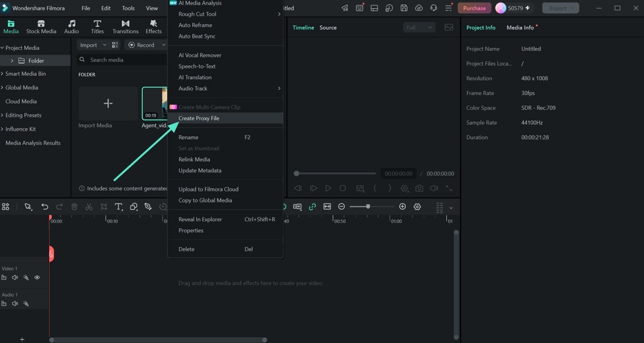
Task: Switch to the Media Info tab
Action: coord(520,28)
